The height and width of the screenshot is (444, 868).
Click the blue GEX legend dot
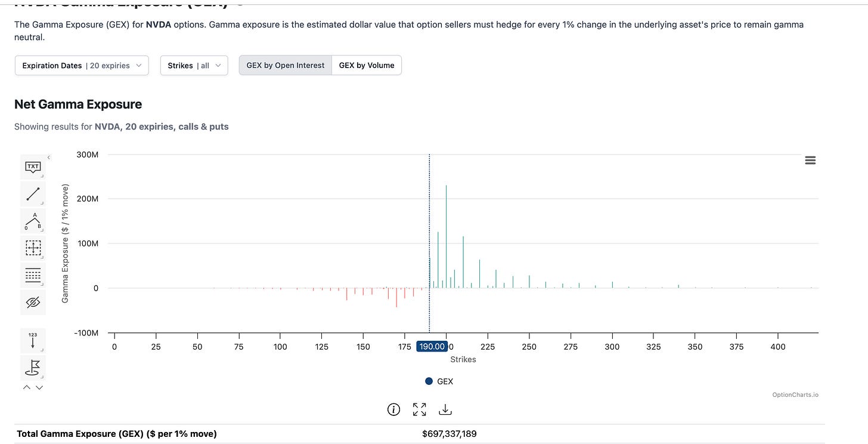pos(429,381)
